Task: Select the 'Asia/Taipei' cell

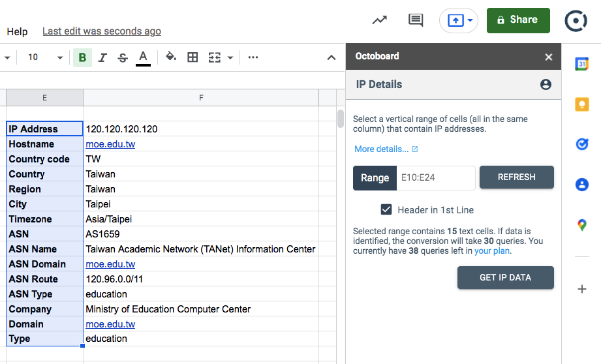Action: (x=201, y=219)
